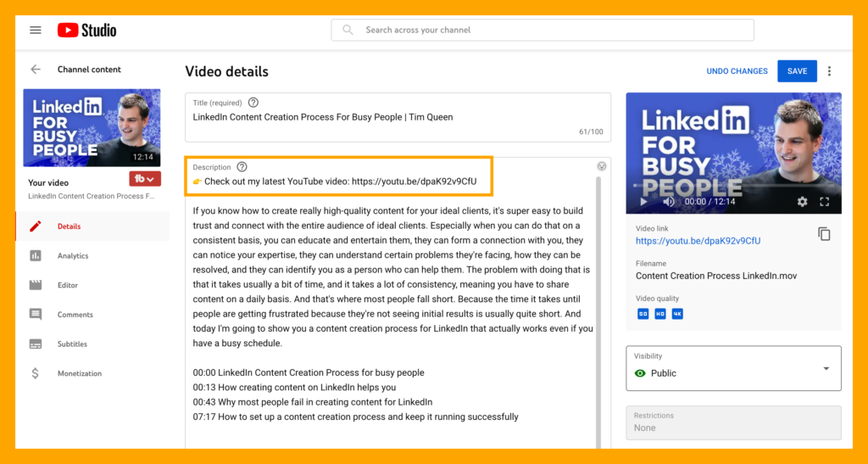Screen dimensions: 868x464
Task: Play the video in the preview player
Action: click(x=643, y=202)
